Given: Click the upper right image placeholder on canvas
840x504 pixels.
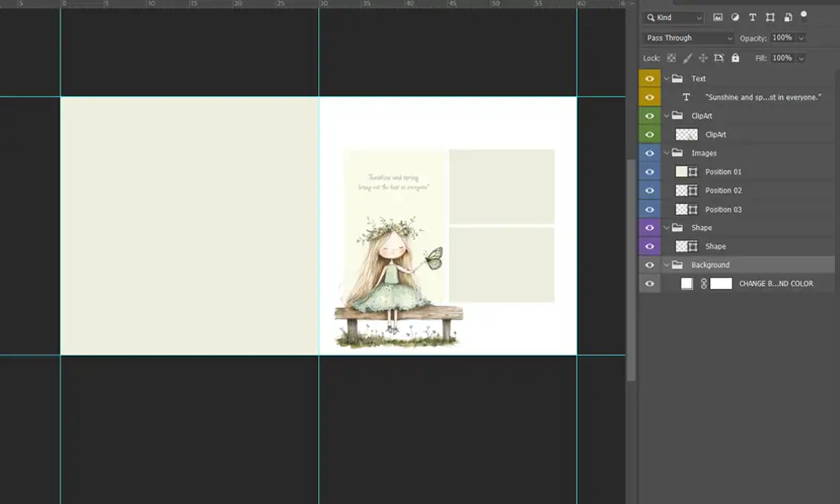Looking at the screenshot, I should click(501, 186).
